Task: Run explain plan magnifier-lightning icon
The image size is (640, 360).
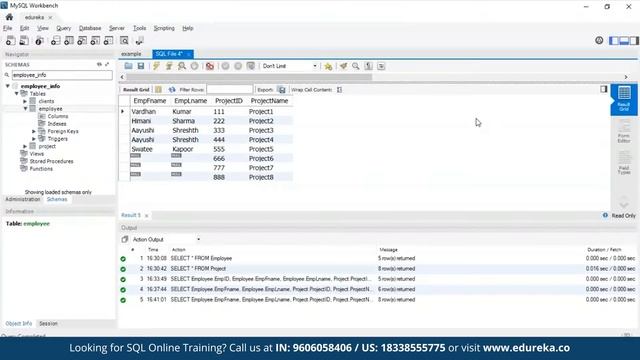Action: click(182, 66)
